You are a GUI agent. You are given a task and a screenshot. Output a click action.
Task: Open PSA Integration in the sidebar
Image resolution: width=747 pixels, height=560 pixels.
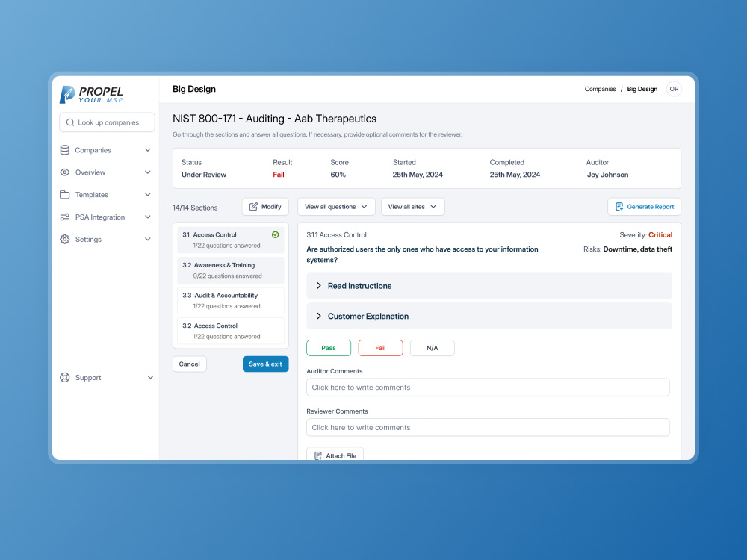click(106, 217)
